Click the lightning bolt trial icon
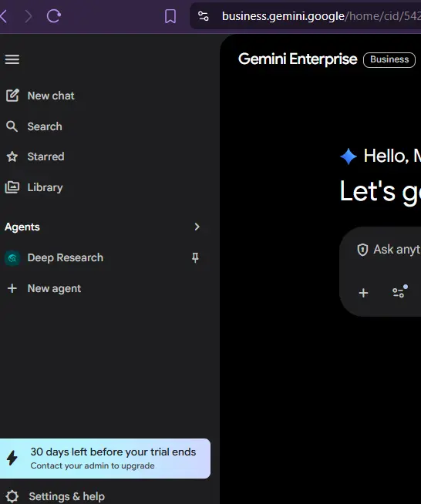Screen dimensions: 421x504 pos(12,458)
